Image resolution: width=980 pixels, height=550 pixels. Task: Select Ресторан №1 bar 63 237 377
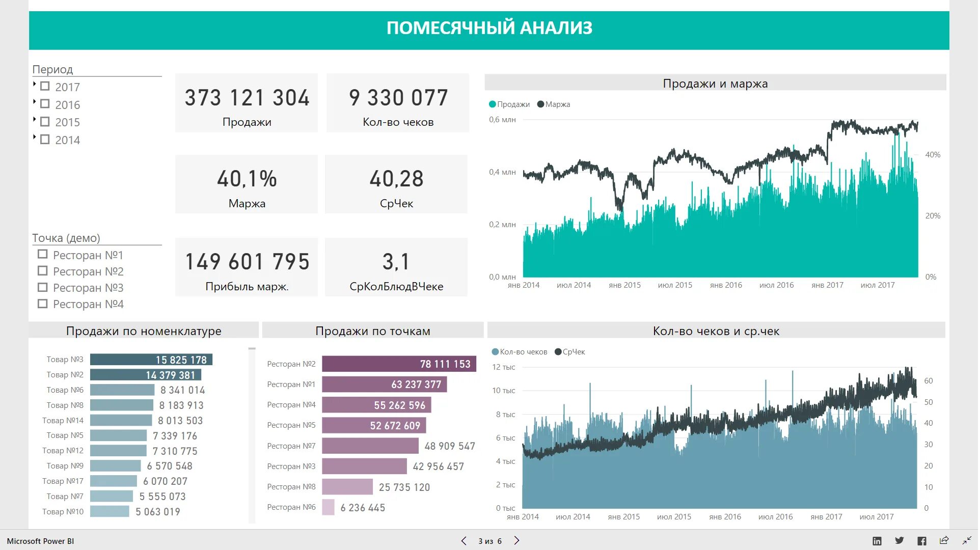385,385
